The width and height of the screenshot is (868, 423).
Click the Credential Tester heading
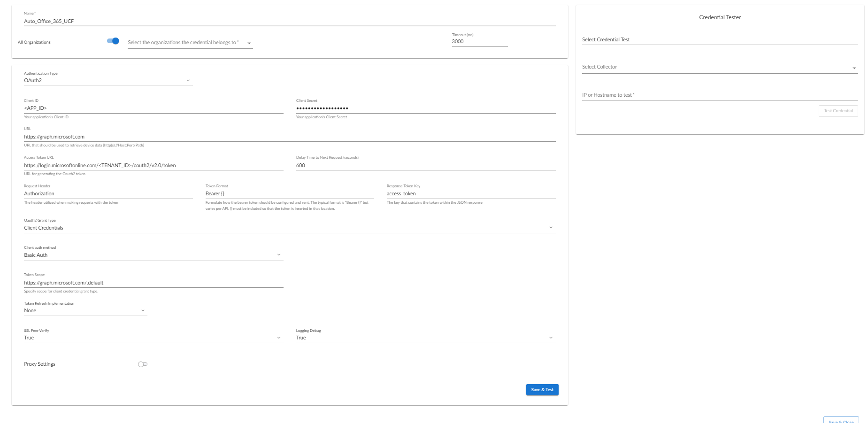(720, 17)
